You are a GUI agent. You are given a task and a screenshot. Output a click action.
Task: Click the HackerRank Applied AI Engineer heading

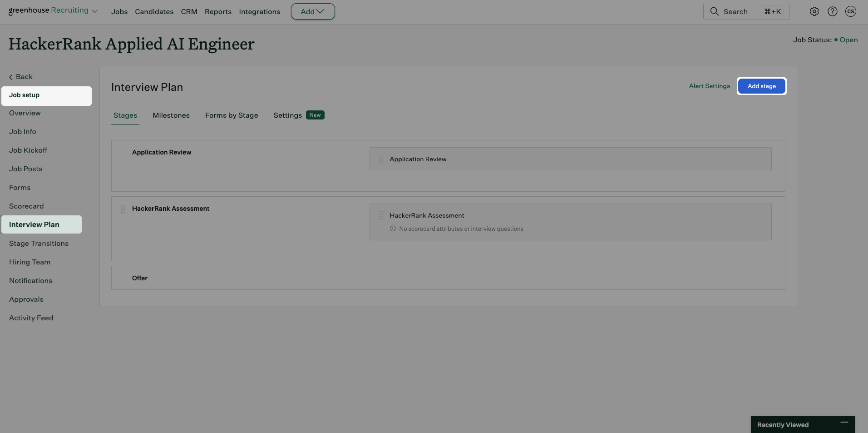[x=132, y=44]
